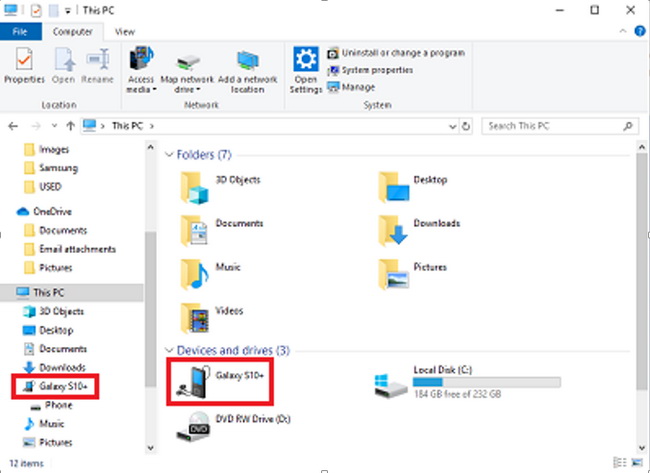Click Properties icon in title bar

tap(36, 10)
